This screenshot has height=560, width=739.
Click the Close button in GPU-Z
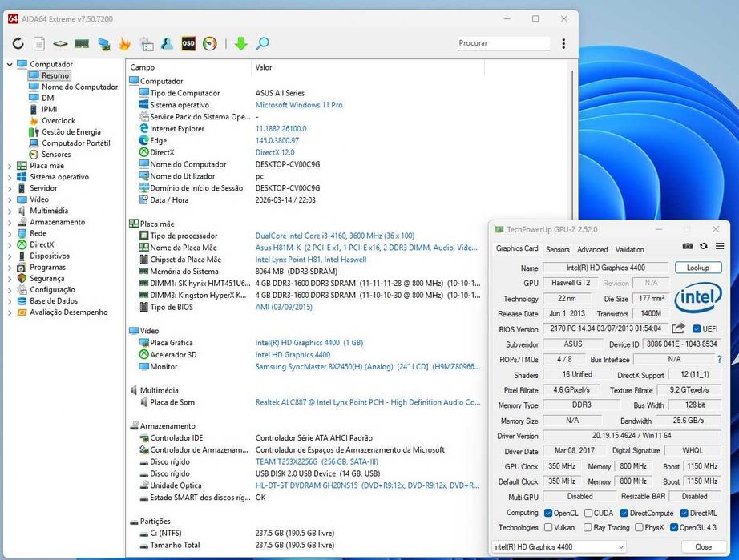[703, 546]
